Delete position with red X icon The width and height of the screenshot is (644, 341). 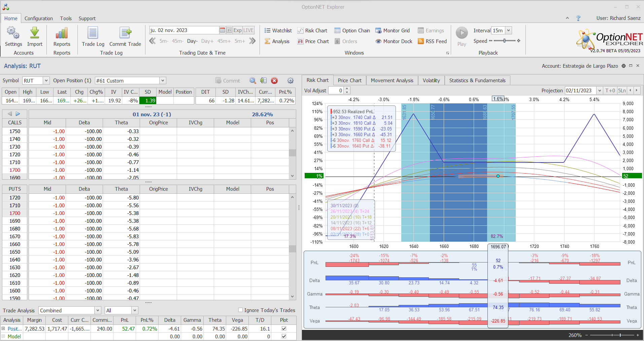click(274, 81)
